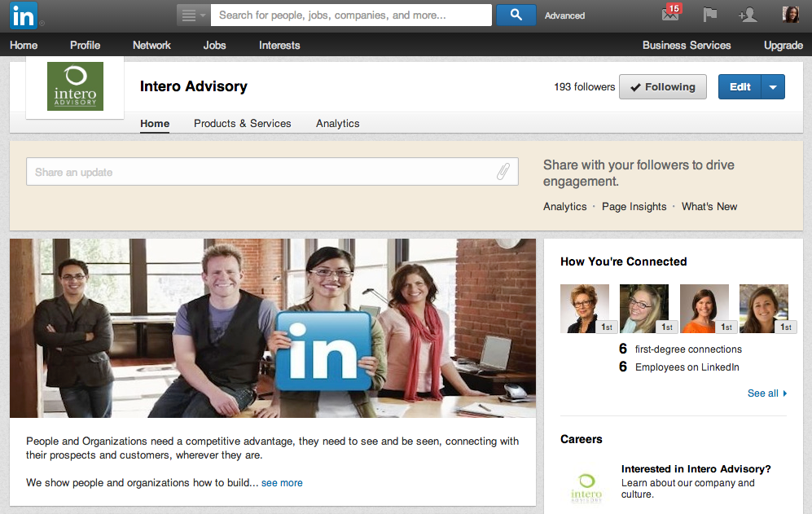This screenshot has width=812, height=514.
Task: Toggle the Following button
Action: pos(663,86)
